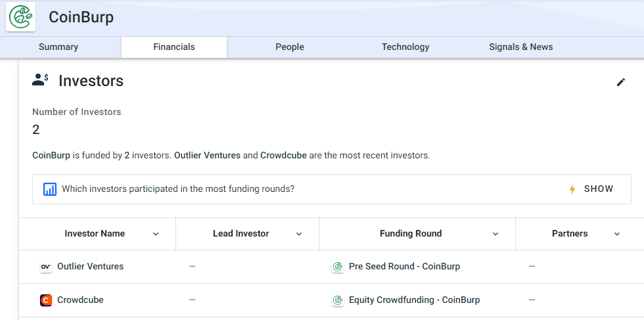
Task: Click the CoinBurp page title
Action: pyautogui.click(x=81, y=17)
